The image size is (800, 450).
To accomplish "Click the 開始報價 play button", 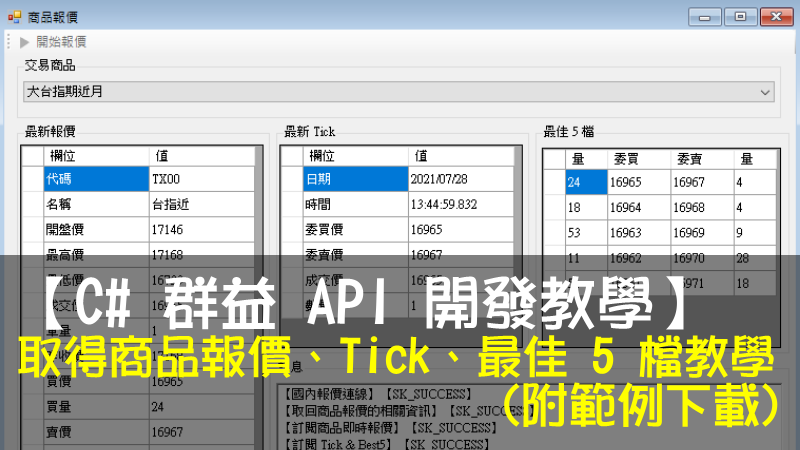I will pyautogui.click(x=53, y=42).
